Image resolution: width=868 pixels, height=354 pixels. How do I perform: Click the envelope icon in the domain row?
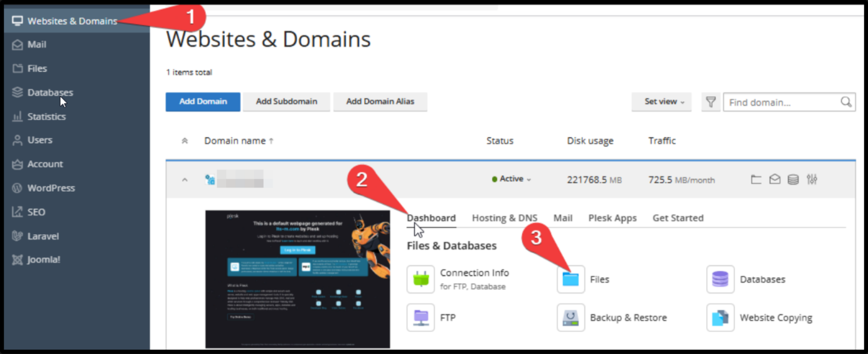point(774,180)
